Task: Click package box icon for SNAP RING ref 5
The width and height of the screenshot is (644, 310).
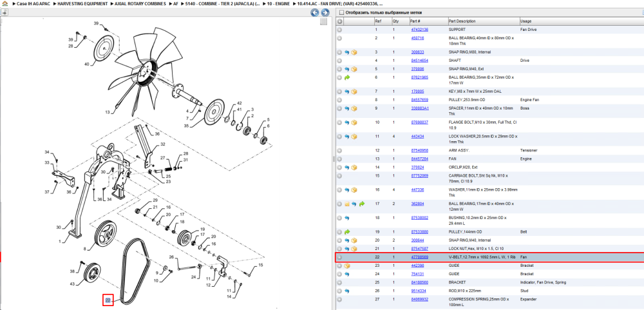Action: point(354,69)
